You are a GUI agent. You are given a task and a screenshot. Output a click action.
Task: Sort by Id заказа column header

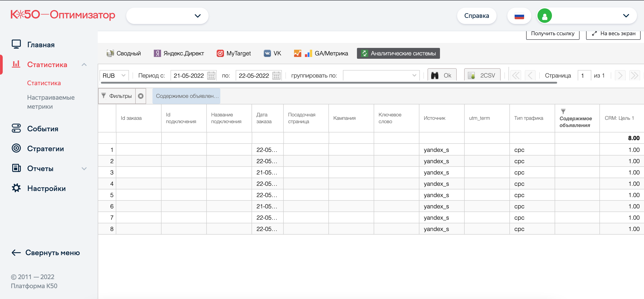point(138,118)
